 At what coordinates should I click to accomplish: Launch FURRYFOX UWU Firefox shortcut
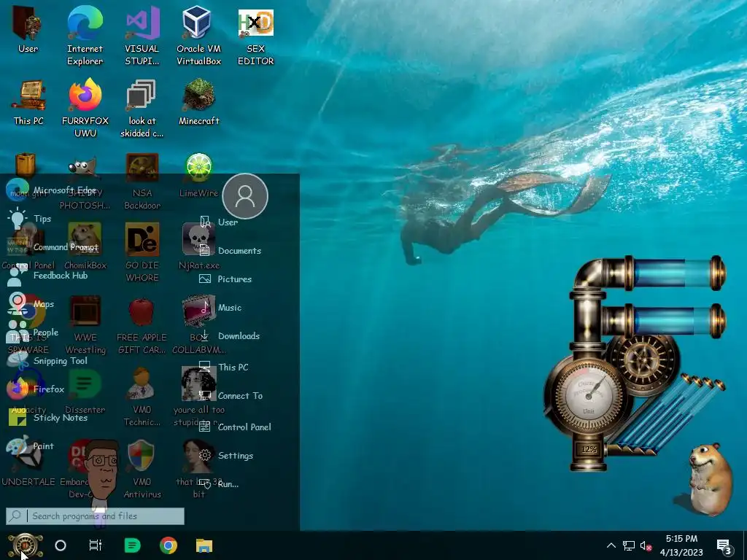pos(85,109)
